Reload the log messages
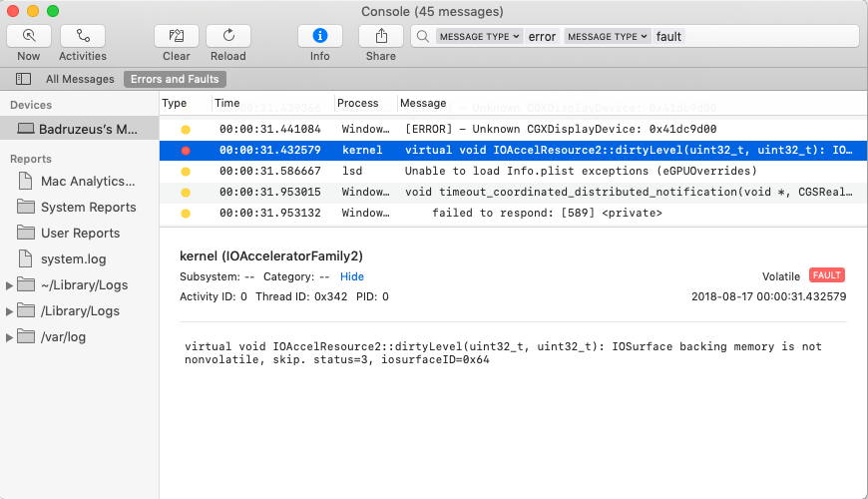This screenshot has width=868, height=499. (228, 36)
